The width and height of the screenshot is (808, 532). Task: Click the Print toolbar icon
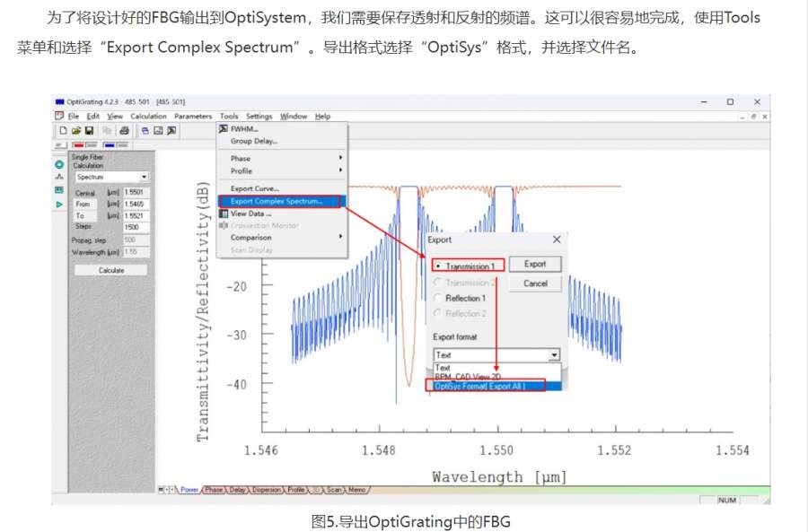pos(124,130)
